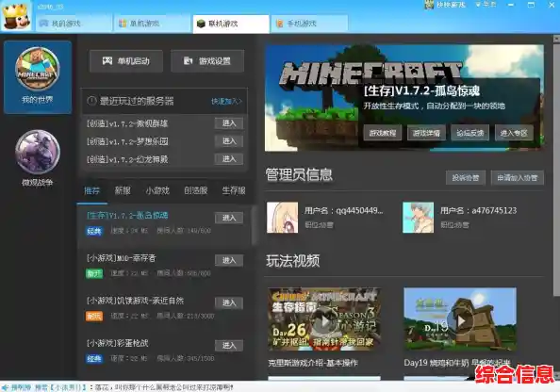560x392 pixels.
Task: Click the 投诉协管 button
Action: [x=466, y=178]
